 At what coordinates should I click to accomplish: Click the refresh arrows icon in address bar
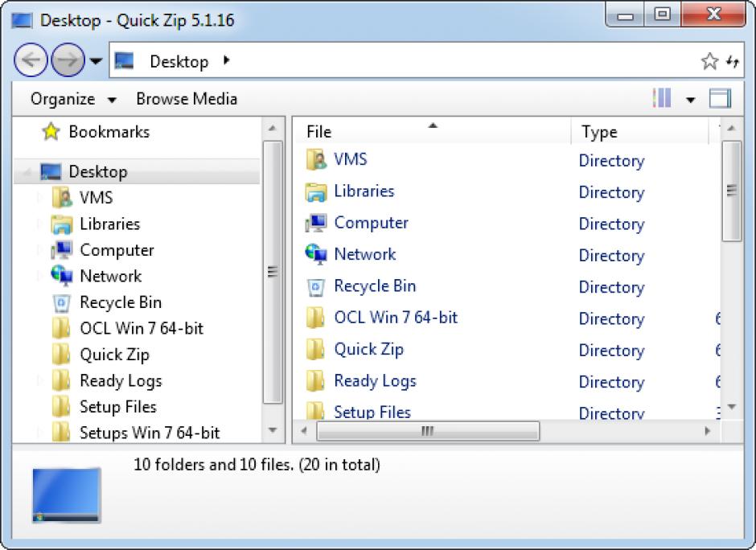click(x=733, y=61)
